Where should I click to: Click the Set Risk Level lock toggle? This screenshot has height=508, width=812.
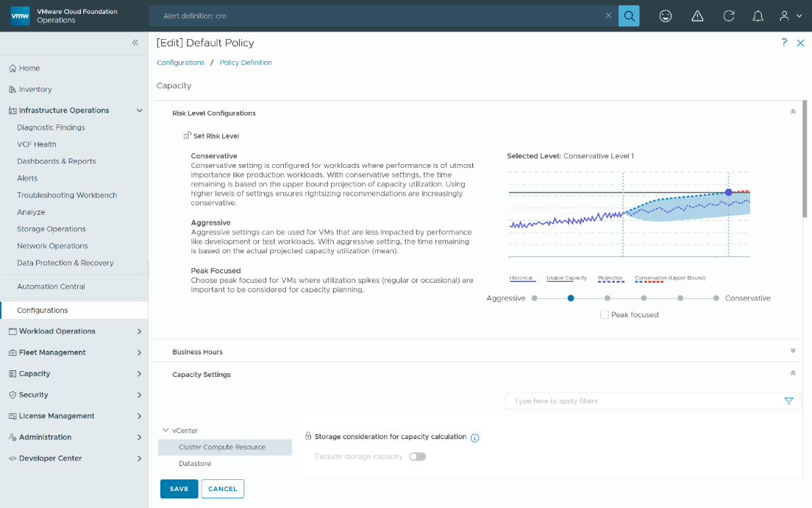pos(185,135)
